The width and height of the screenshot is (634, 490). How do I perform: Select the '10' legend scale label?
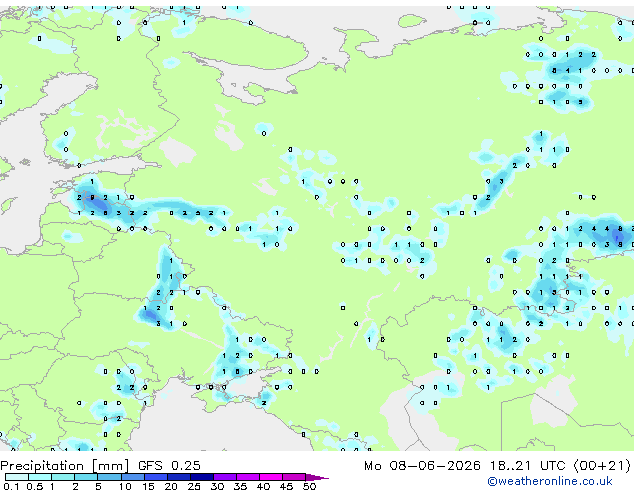coord(125,486)
